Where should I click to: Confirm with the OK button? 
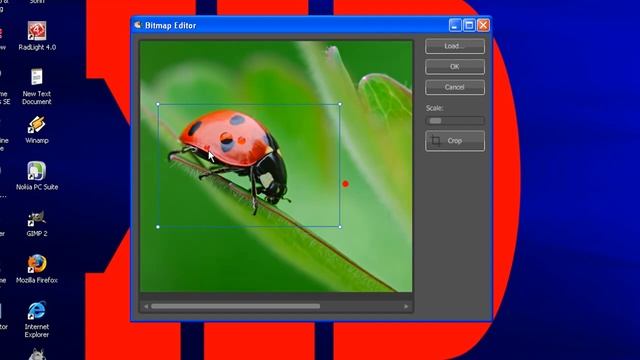point(455,67)
